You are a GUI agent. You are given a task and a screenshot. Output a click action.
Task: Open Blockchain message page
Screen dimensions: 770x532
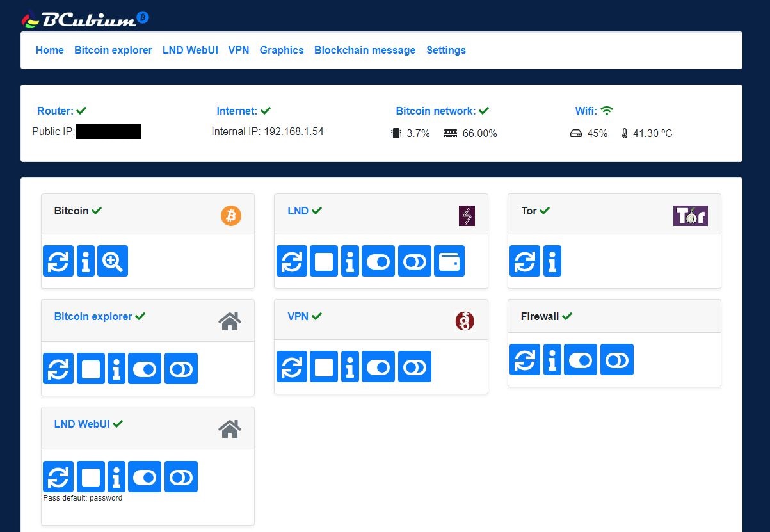[x=365, y=50]
